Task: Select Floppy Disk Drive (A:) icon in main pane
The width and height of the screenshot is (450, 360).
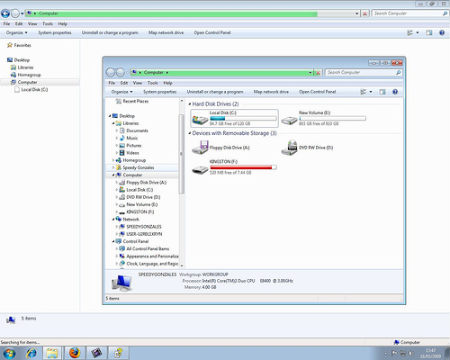Action: click(x=200, y=147)
